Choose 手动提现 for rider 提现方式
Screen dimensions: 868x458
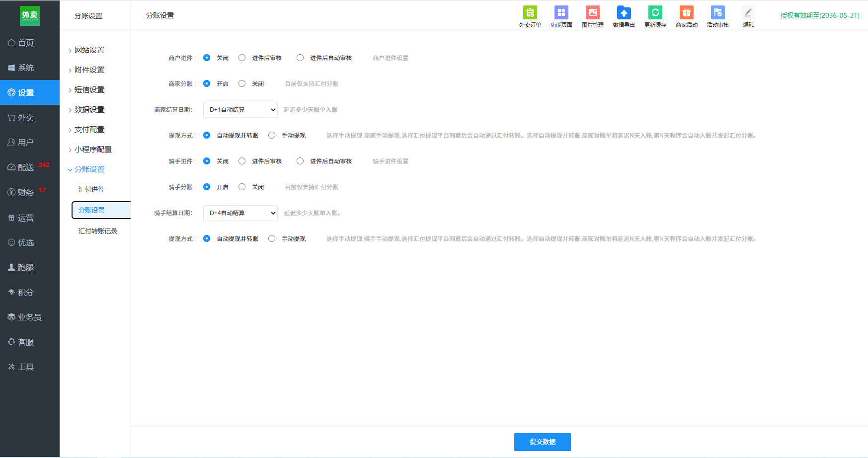(x=272, y=238)
